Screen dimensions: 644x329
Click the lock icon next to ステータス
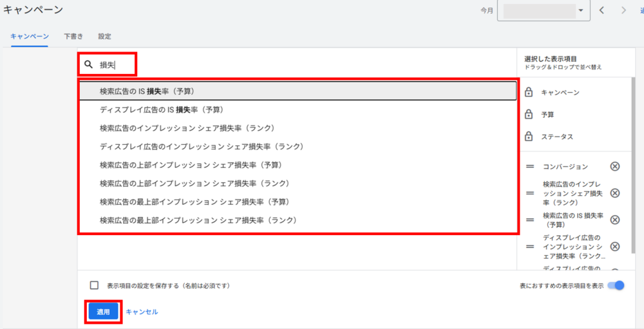coord(529,136)
